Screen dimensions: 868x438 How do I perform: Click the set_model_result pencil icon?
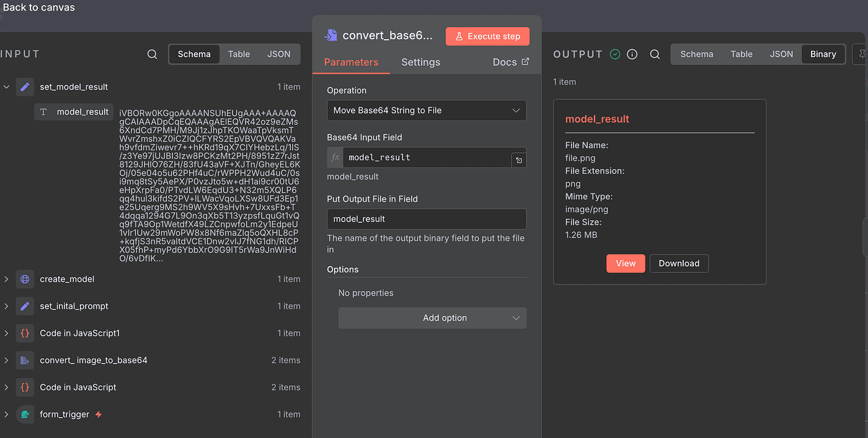25,87
